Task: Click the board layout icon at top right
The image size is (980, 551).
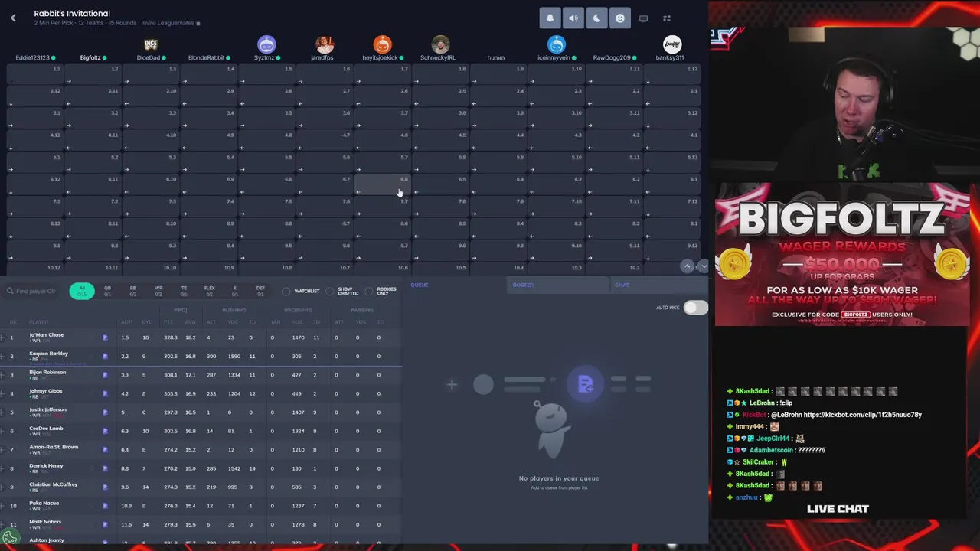Action: click(667, 18)
